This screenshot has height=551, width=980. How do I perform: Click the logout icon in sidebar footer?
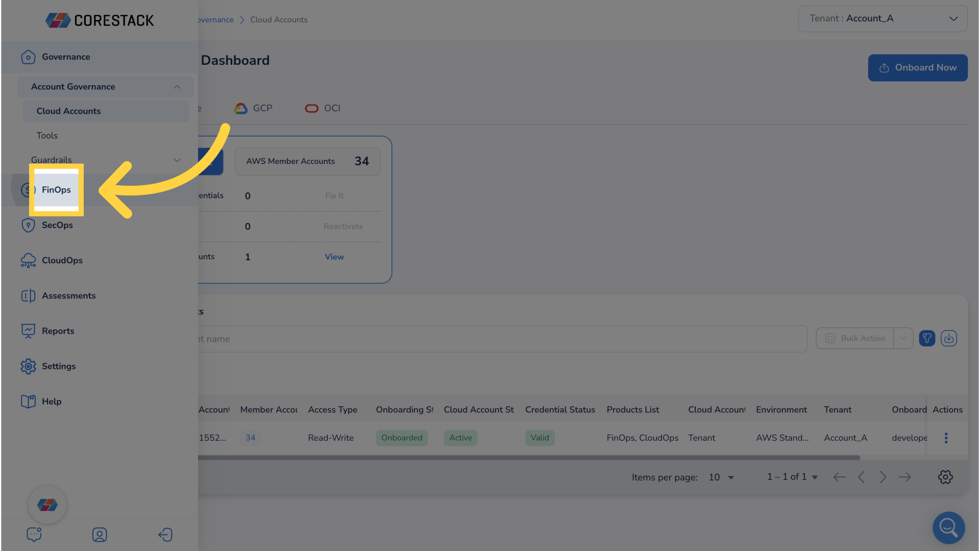click(x=165, y=534)
